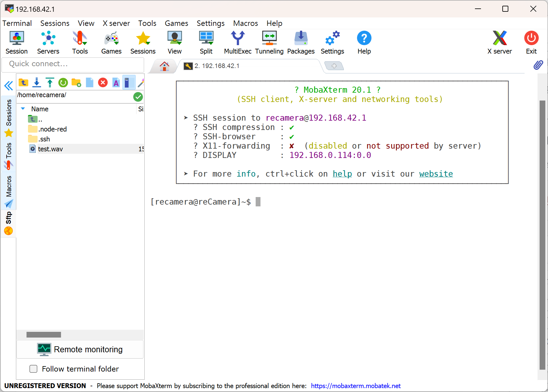
Task: Click the Sessions star toolbar icon
Action: [143, 42]
